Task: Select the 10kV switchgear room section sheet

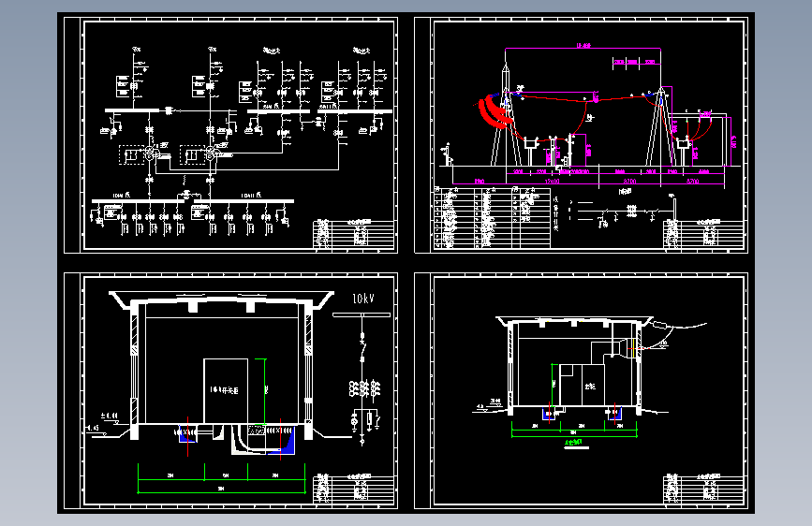Action: (x=231, y=391)
